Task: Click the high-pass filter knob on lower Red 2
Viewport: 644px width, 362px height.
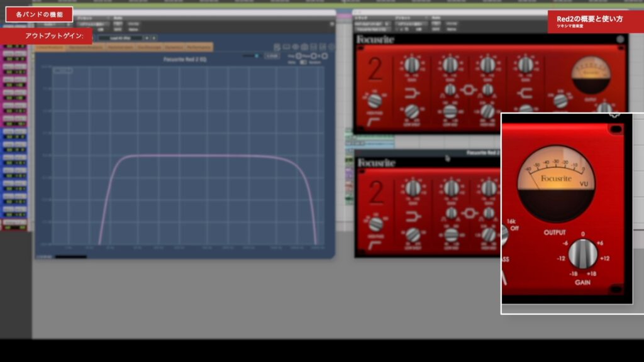Action: click(x=375, y=224)
